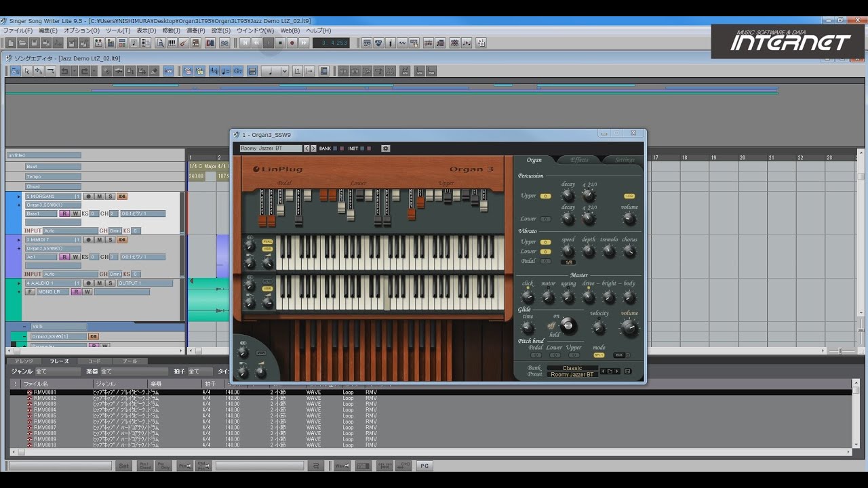Open the 設定(S) menu

click(221, 30)
